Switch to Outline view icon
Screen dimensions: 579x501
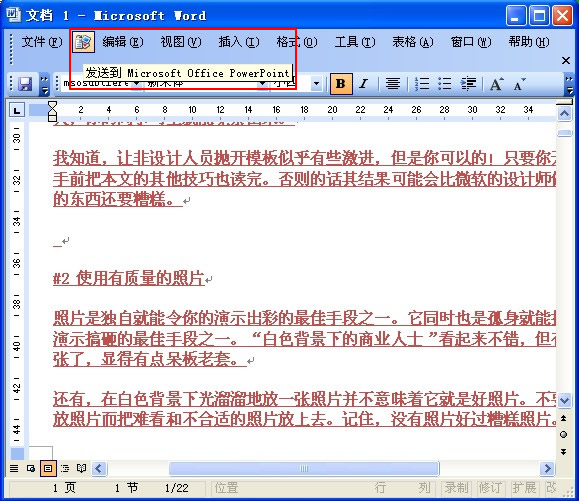(x=65, y=469)
